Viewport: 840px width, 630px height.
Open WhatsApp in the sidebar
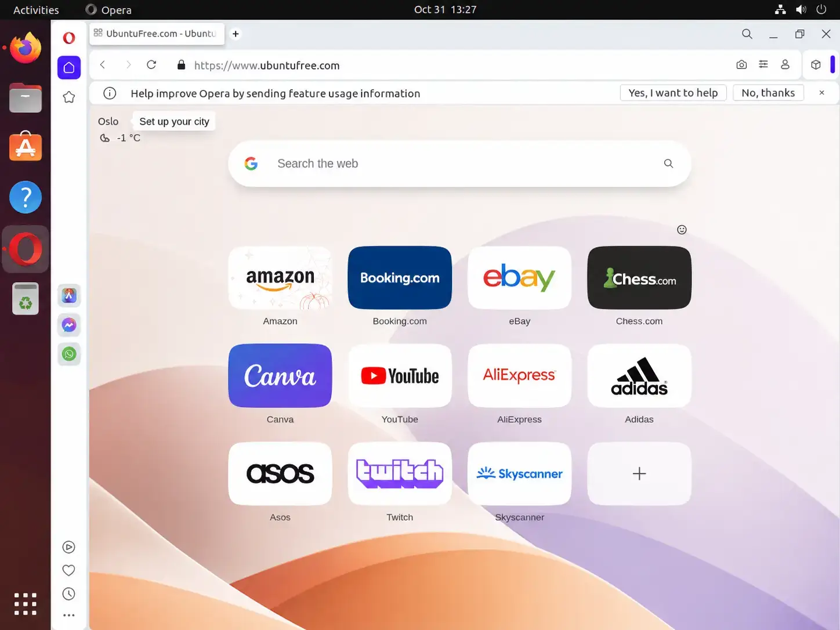click(69, 354)
